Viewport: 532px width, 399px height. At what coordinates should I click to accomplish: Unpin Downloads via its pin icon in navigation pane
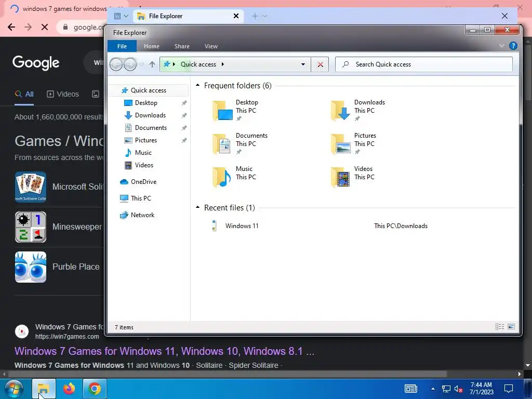[x=184, y=115]
